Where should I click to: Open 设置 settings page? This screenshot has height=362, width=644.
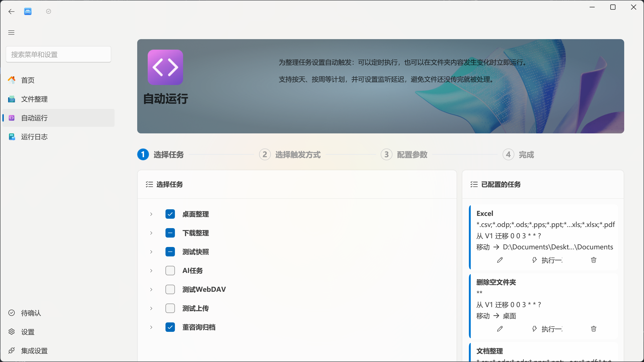pyautogui.click(x=58, y=332)
